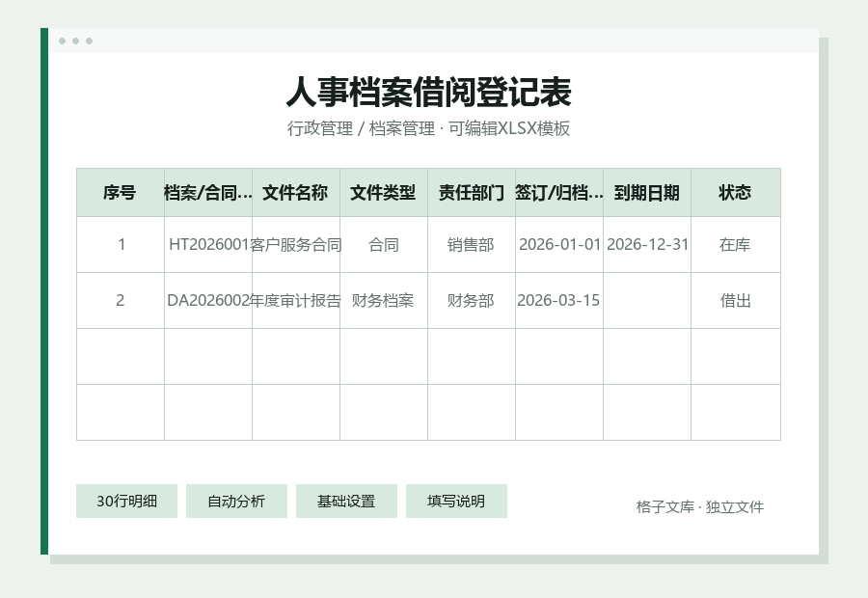
Task: Click cell 年度审计报告
Action: (x=296, y=301)
